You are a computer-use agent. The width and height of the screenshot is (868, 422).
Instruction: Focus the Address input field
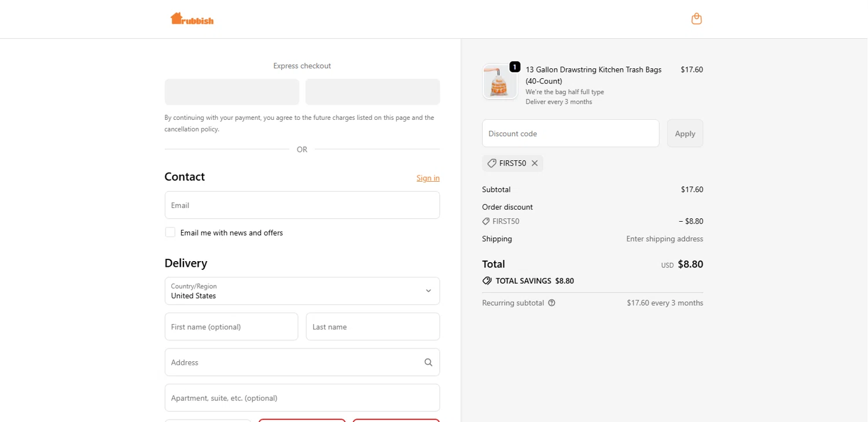point(302,362)
